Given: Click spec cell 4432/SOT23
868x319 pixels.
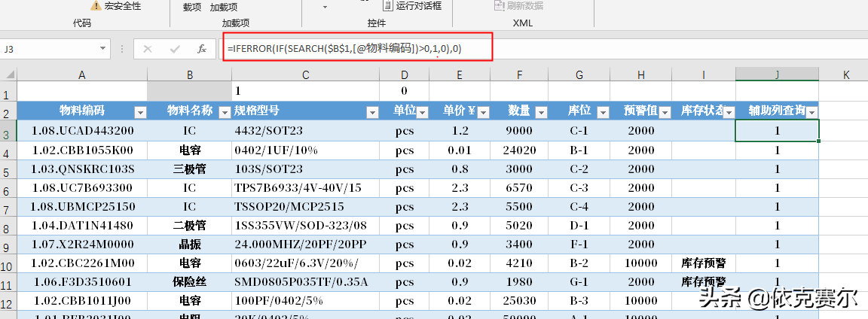Looking at the screenshot, I should (306, 131).
